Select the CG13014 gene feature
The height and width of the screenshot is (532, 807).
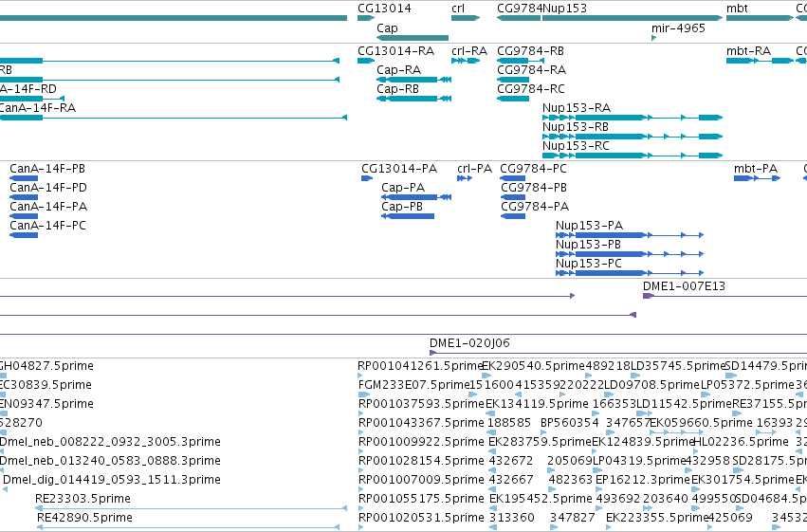point(366,18)
